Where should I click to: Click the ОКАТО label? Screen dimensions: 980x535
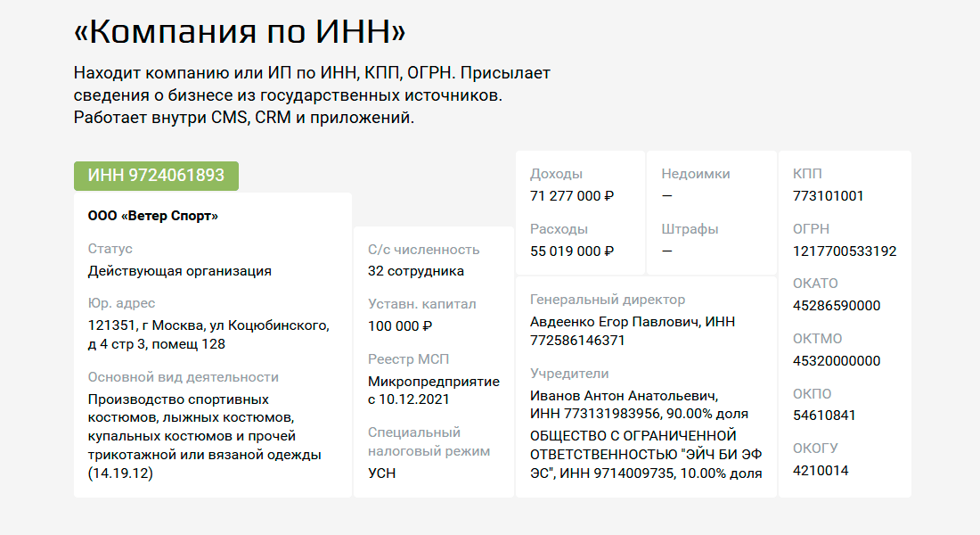pos(815,284)
